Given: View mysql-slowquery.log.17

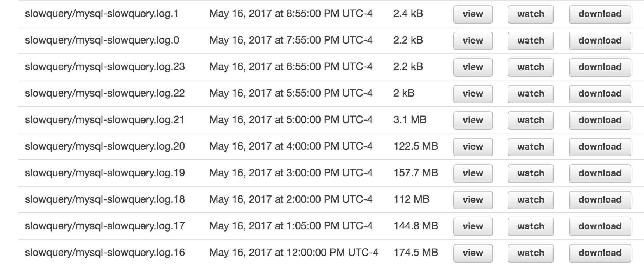Looking at the screenshot, I should (473, 226).
